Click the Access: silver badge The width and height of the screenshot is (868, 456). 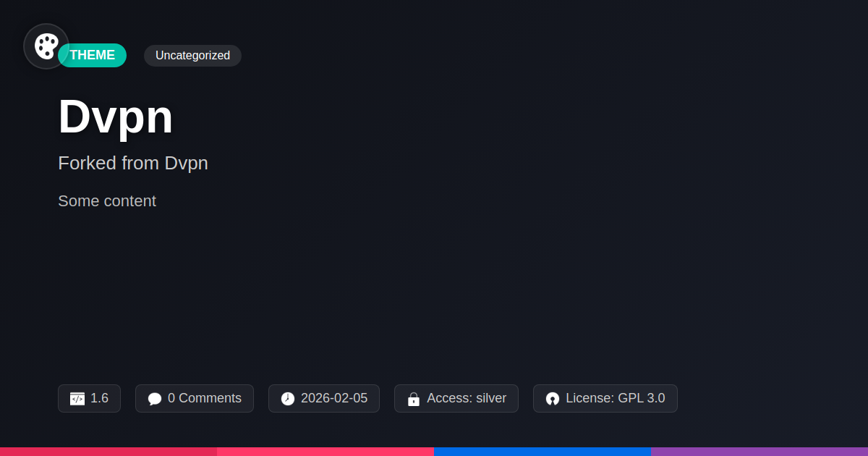click(456, 399)
